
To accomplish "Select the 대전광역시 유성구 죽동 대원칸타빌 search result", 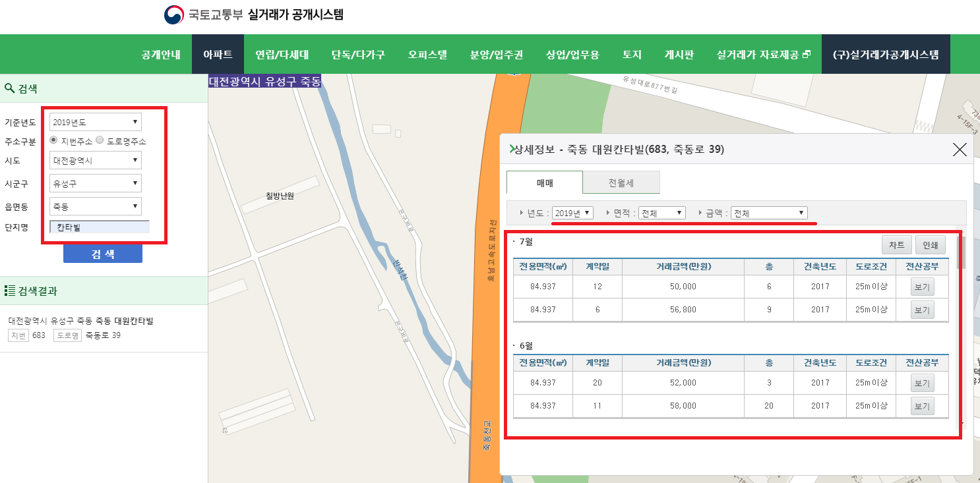I will (80, 321).
